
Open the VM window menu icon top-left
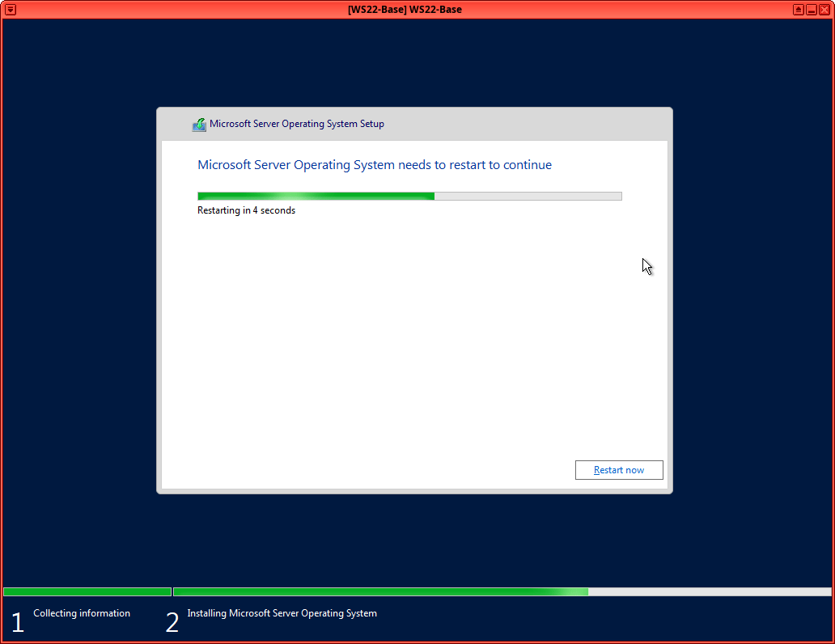click(11, 10)
